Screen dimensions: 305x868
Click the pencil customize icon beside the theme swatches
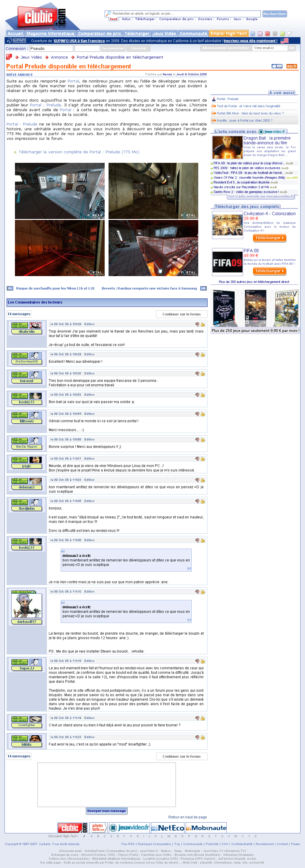[x=290, y=34]
